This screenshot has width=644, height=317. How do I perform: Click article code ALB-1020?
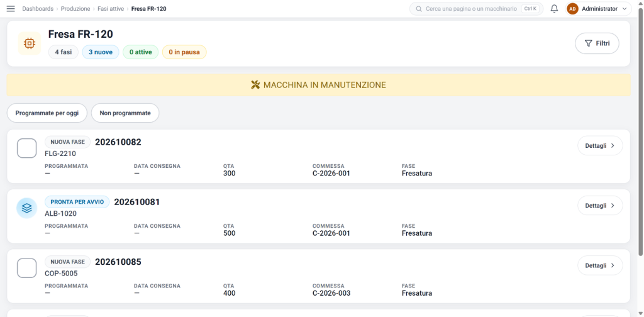tap(61, 213)
